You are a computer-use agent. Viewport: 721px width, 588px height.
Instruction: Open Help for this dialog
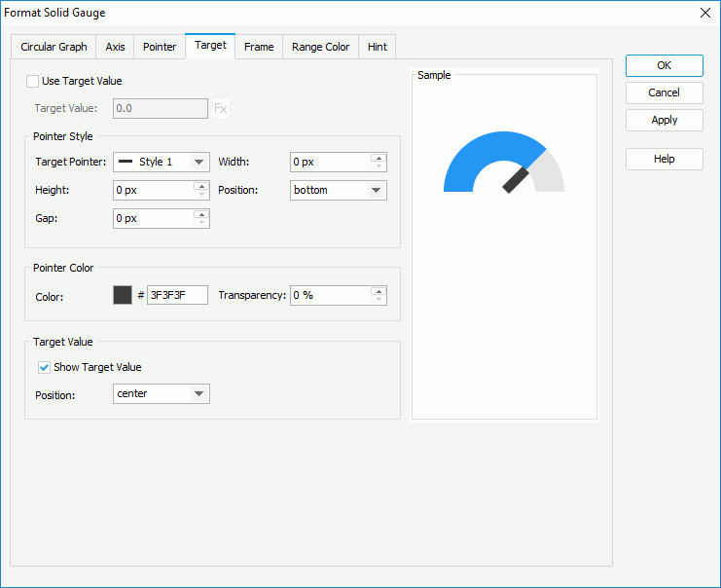click(x=664, y=160)
